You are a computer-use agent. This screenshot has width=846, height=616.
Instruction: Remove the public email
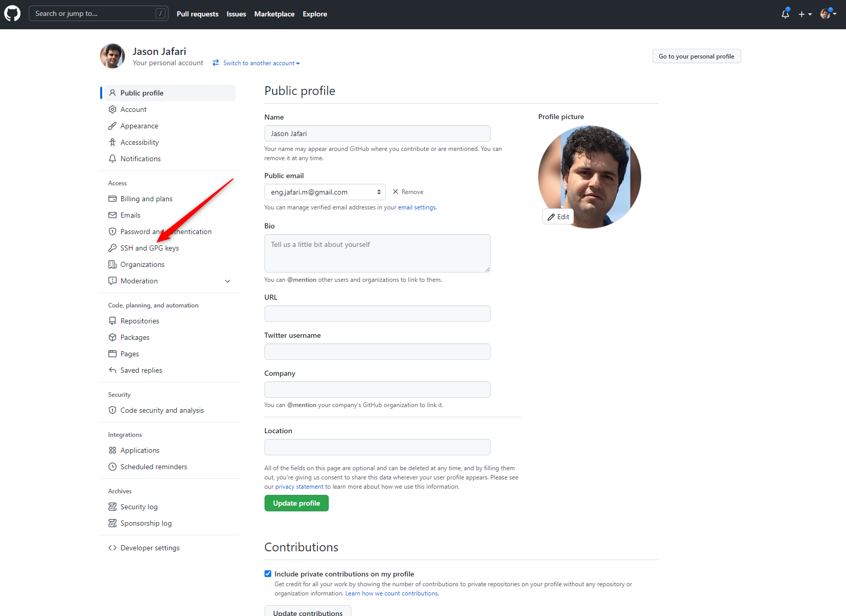[x=408, y=192]
